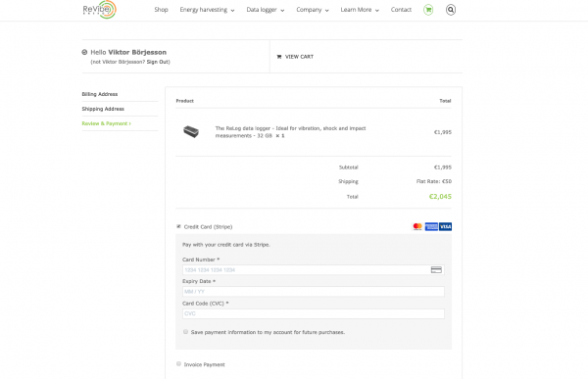The image size is (588, 379).
Task: Click the Flat Rate: €50 shipping value
Action: pyautogui.click(x=434, y=181)
